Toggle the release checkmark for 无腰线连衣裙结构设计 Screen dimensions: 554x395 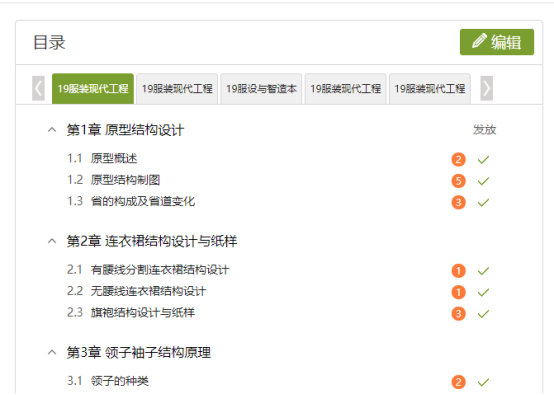pyautogui.click(x=483, y=293)
